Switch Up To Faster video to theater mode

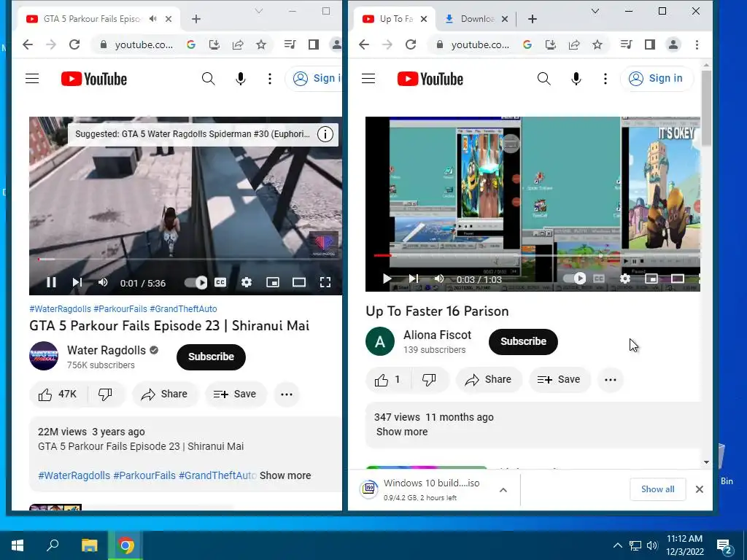click(678, 279)
